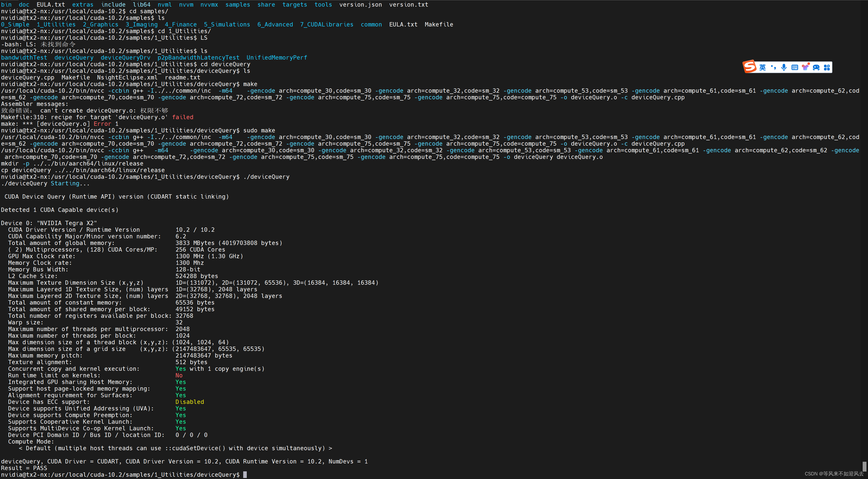This screenshot has height=479, width=868.
Task: Click the '7_CUDALibraries' samples folder
Action: pyautogui.click(x=327, y=25)
